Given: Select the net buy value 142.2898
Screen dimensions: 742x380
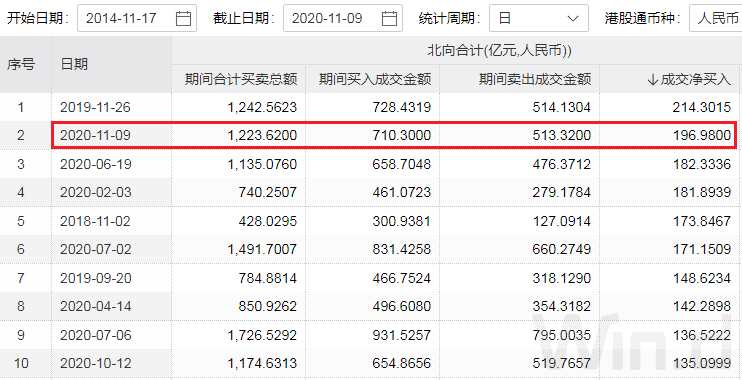Looking at the screenshot, I should pyautogui.click(x=702, y=306).
